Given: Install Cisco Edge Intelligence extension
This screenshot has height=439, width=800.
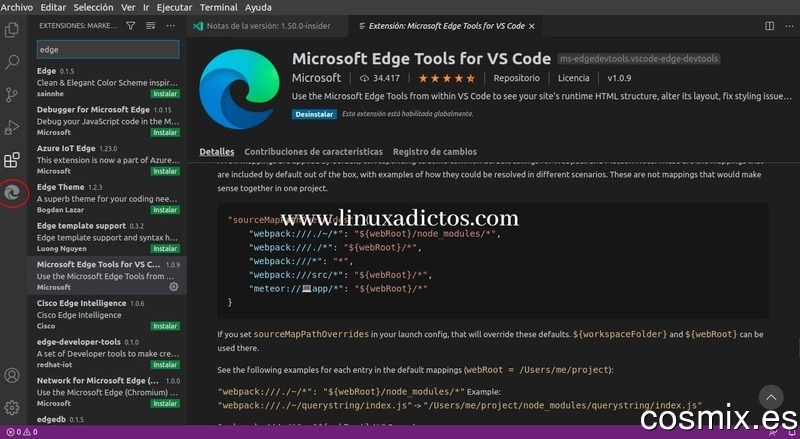Looking at the screenshot, I should pos(165,326).
